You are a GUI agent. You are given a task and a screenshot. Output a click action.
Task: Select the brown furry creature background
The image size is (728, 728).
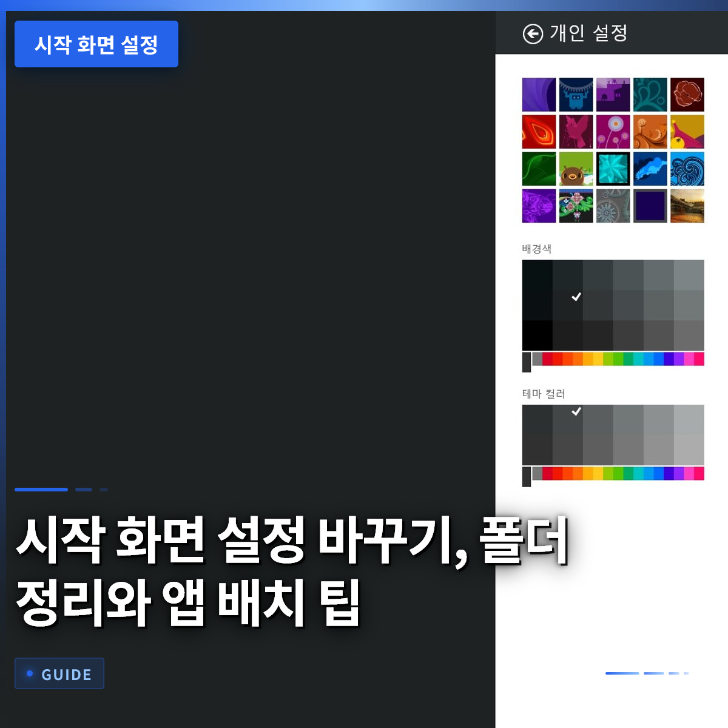(576, 169)
